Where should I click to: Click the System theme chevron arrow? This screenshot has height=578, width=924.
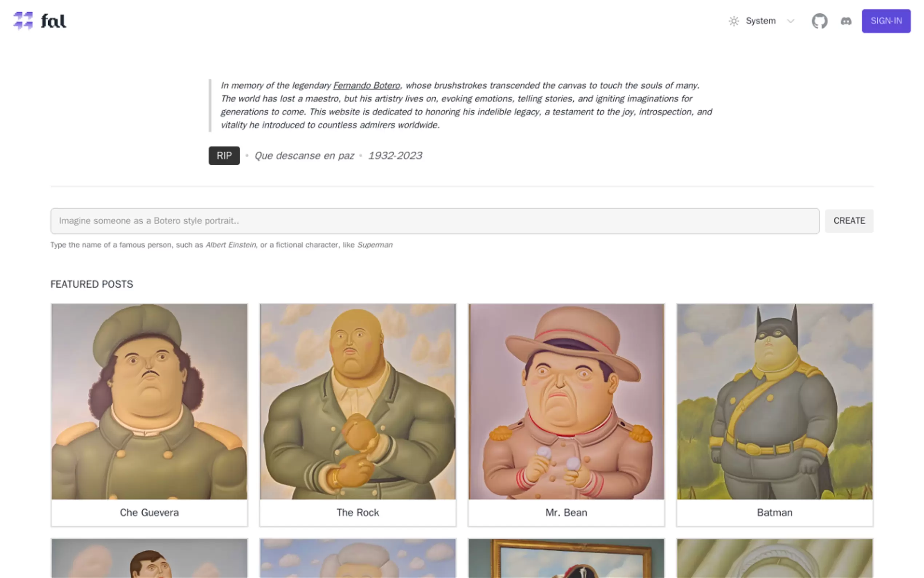790,21
